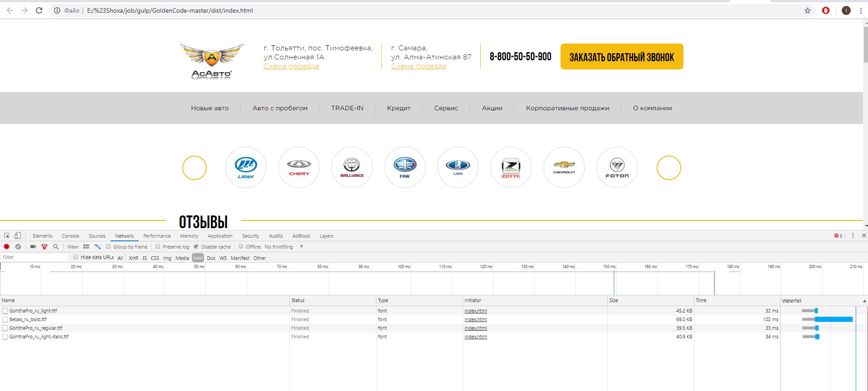The width and height of the screenshot is (868, 391).
Task: Click the AcAvto logo
Action: 212,62
